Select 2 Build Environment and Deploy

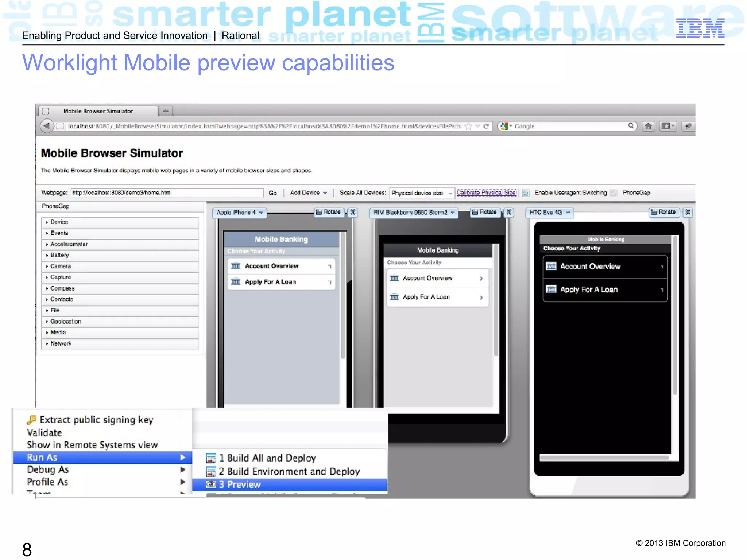point(290,471)
